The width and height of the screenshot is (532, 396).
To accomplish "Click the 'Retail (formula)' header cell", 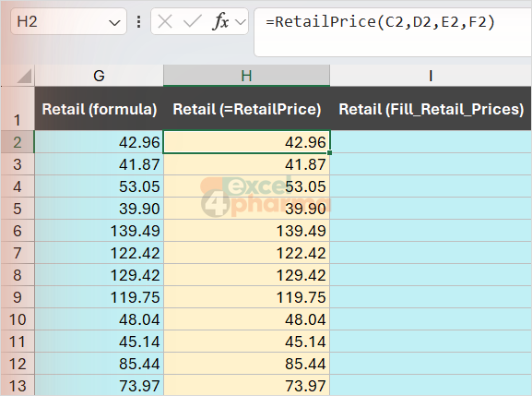I will coord(99,108).
